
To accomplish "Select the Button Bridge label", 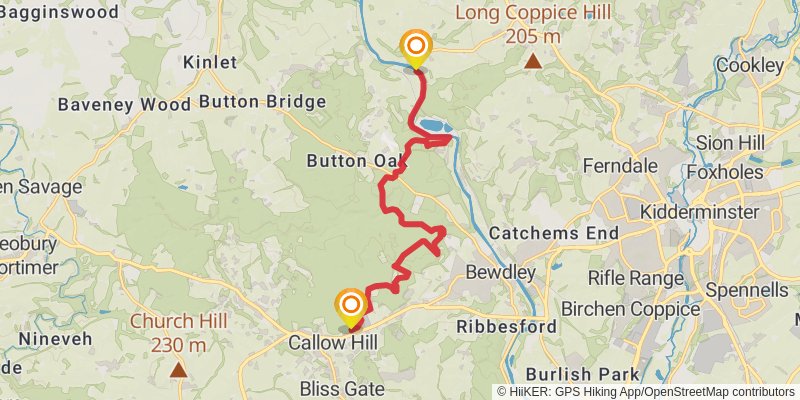I will tap(262, 102).
